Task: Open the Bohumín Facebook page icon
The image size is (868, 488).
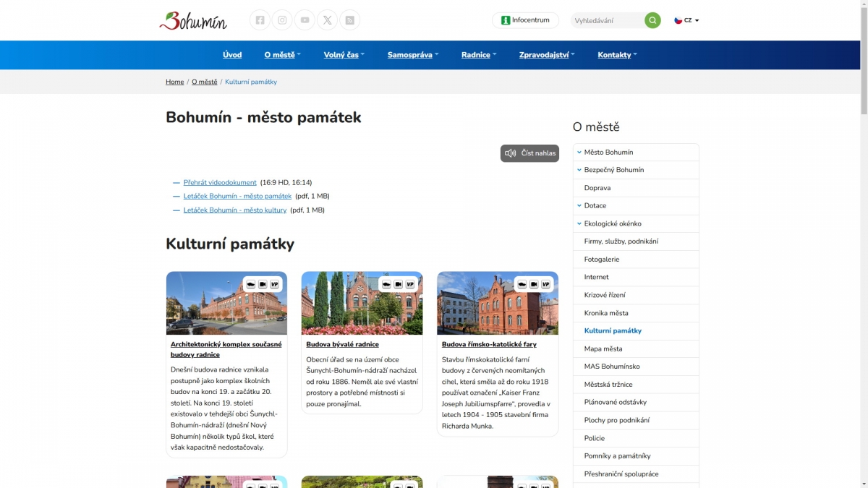Action: [260, 20]
